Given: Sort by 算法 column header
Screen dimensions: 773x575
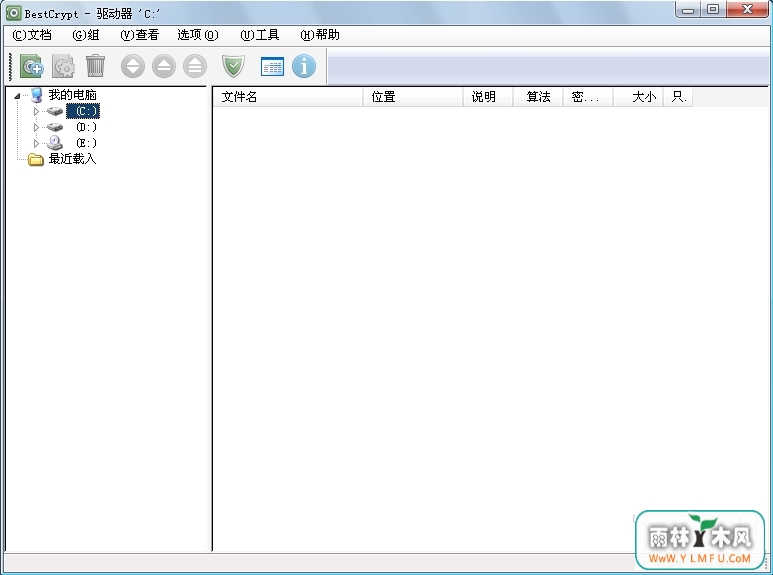Looking at the screenshot, I should tap(538, 97).
